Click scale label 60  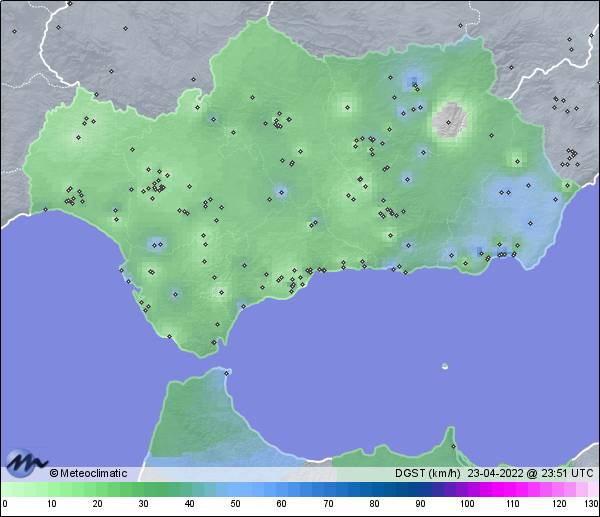click(x=281, y=504)
